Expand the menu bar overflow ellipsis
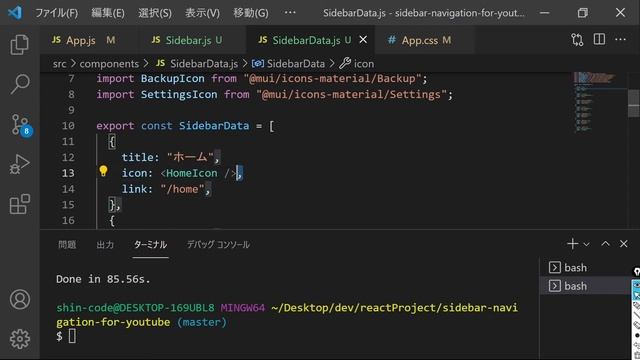Viewport: 640px width, 360px height. tap(290, 12)
